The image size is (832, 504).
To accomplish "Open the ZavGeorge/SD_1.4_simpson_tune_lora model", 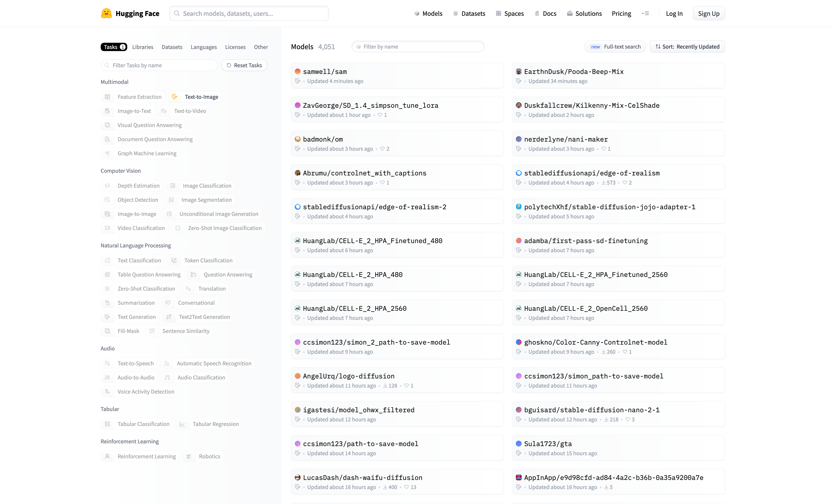I will (x=397, y=109).
